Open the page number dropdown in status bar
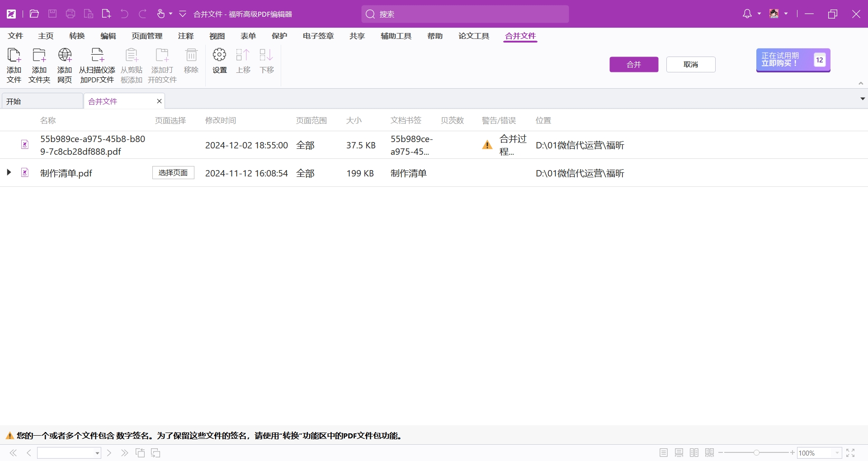 click(x=97, y=453)
